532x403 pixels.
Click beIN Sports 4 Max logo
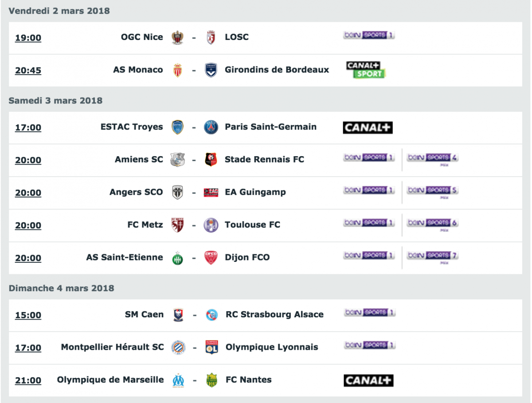click(x=433, y=158)
